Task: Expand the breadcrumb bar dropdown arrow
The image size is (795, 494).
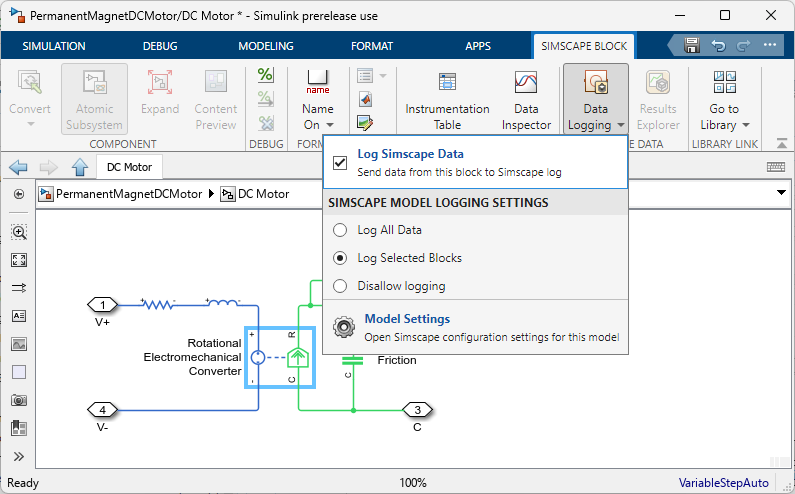Action: [x=781, y=193]
